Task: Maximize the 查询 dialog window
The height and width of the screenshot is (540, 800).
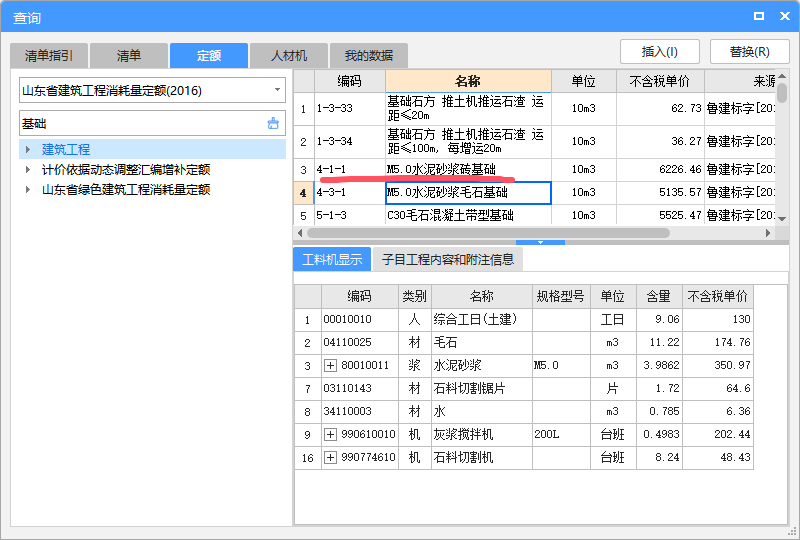Action: [759, 16]
